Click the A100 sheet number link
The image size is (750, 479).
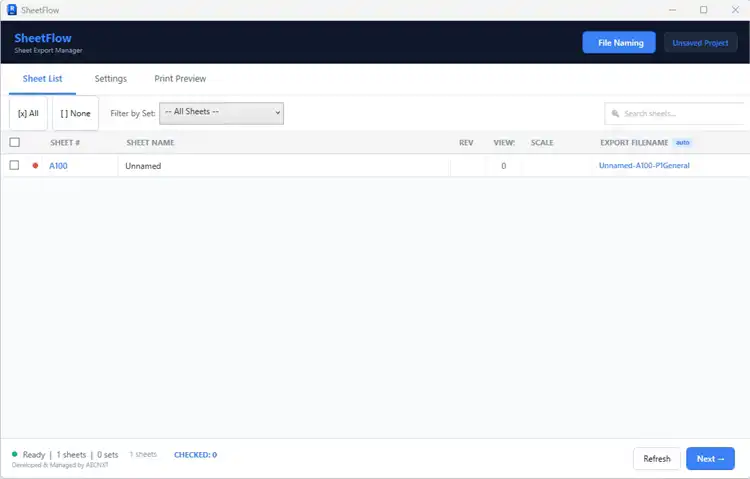pos(58,166)
